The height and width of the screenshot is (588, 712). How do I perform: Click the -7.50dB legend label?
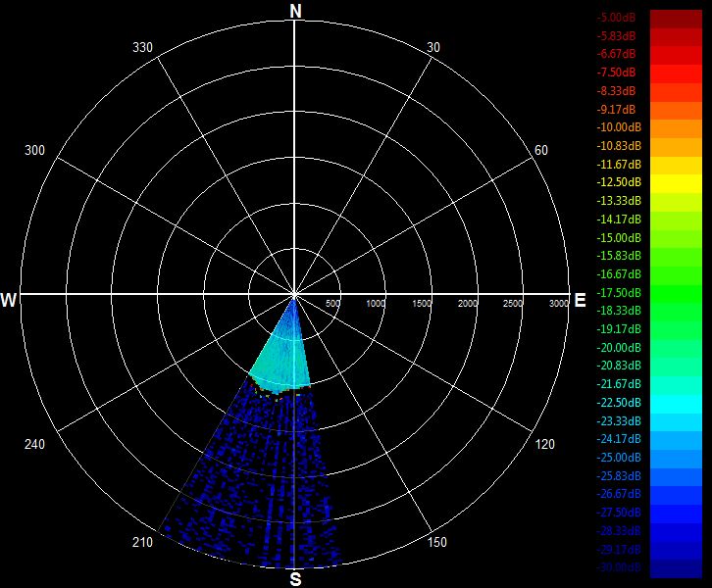point(616,73)
